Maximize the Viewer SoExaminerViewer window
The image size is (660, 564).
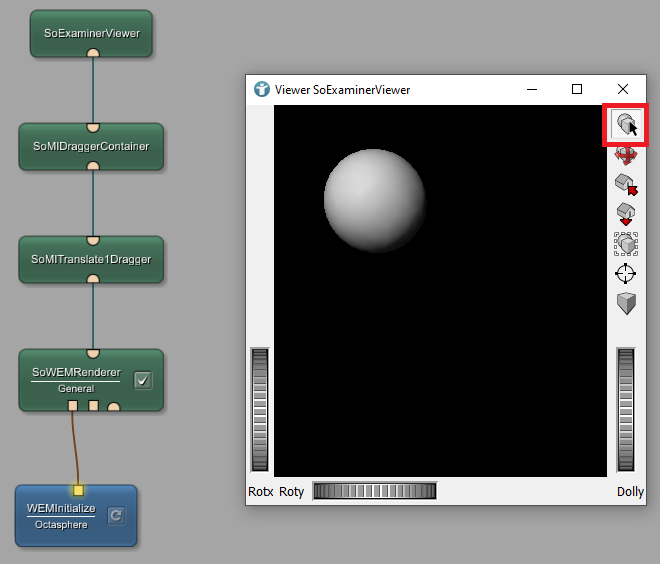pos(577,90)
